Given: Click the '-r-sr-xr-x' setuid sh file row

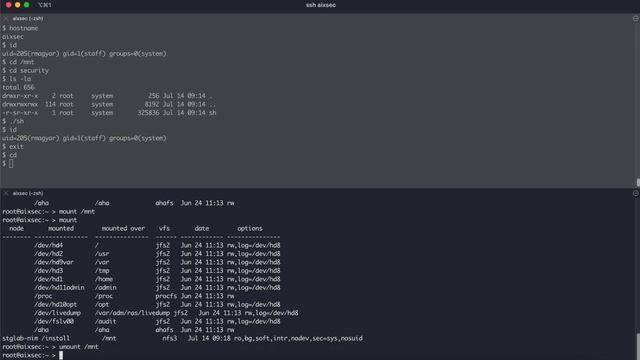Looking at the screenshot, I should point(109,113).
